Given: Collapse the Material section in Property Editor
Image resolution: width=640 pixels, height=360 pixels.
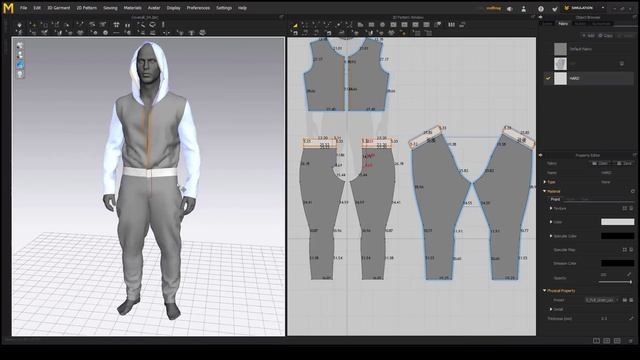Looking at the screenshot, I should pos(544,191).
